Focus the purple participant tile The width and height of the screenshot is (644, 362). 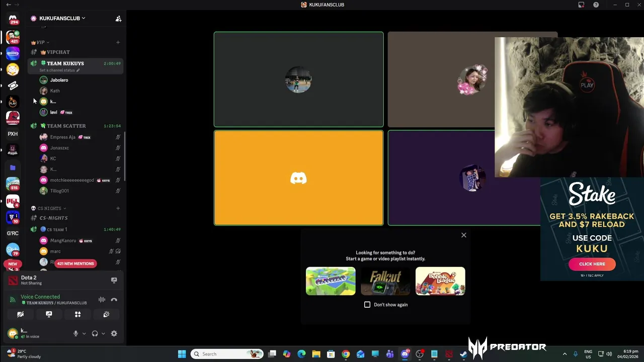pyautogui.click(x=464, y=178)
